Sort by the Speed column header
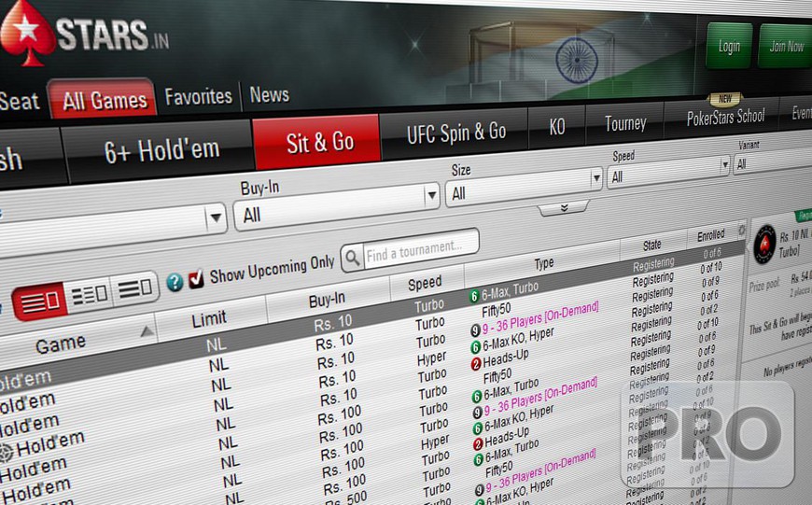812x505 pixels. (425, 283)
